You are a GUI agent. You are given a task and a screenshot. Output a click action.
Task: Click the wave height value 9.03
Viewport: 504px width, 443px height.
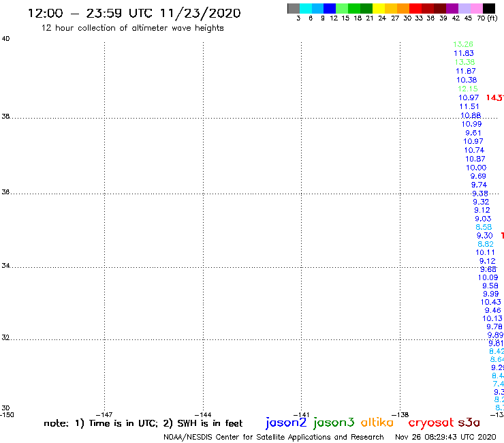483,219
